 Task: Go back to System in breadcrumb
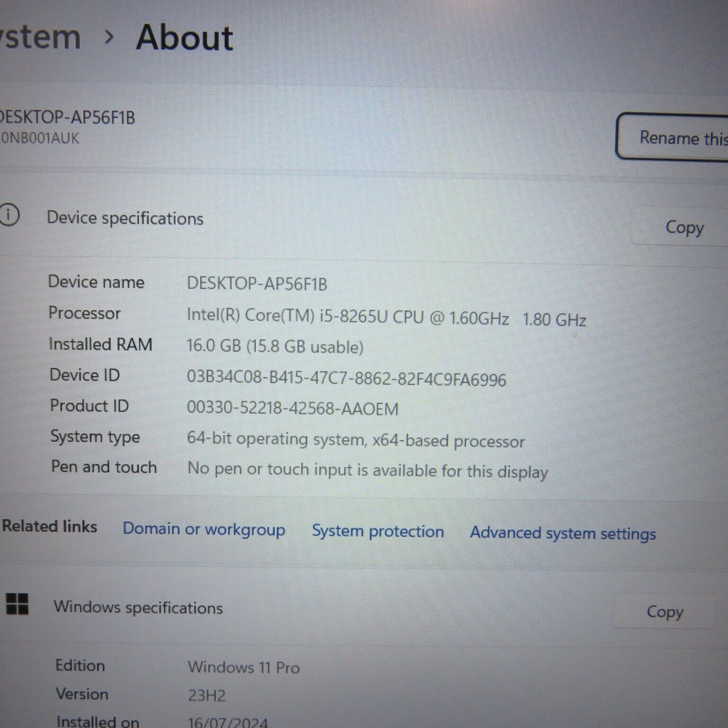tap(40, 37)
